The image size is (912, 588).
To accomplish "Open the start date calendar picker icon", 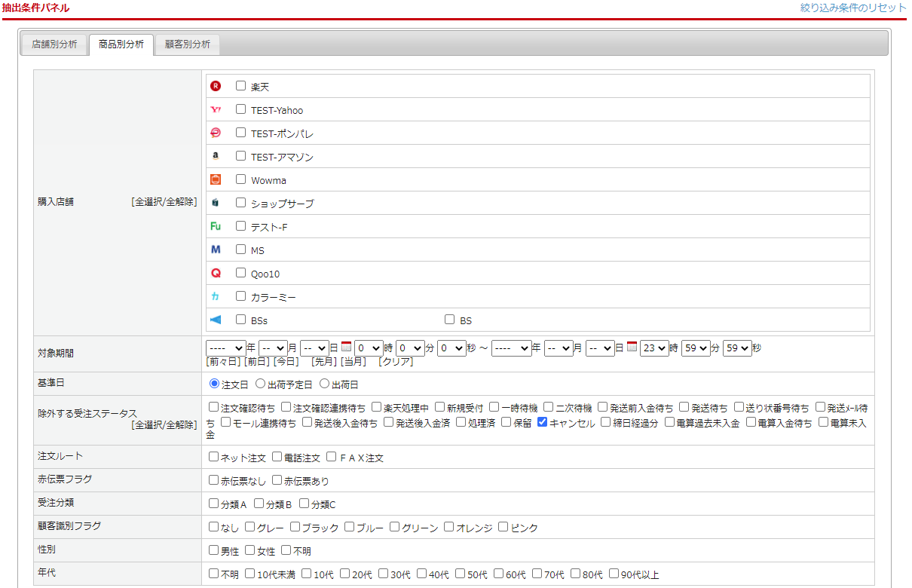I will click(x=347, y=348).
